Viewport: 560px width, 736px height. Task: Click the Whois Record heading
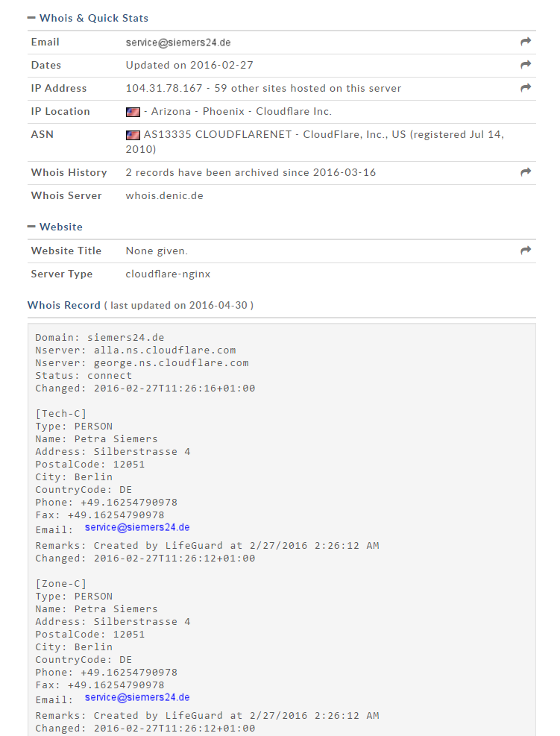pos(64,305)
